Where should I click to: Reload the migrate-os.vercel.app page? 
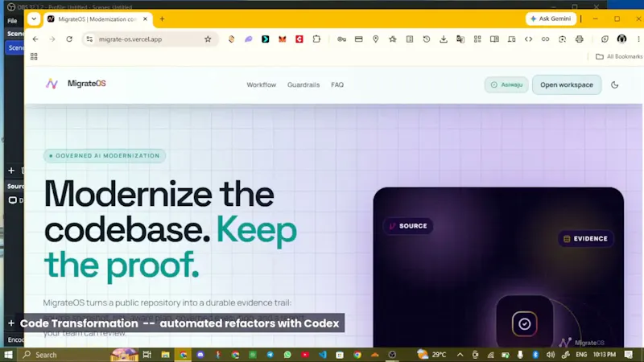[69, 39]
